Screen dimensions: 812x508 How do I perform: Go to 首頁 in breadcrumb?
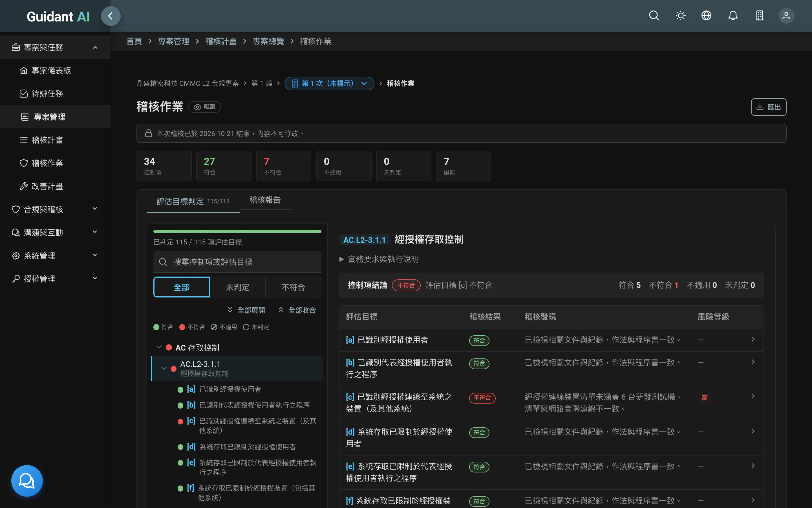134,41
